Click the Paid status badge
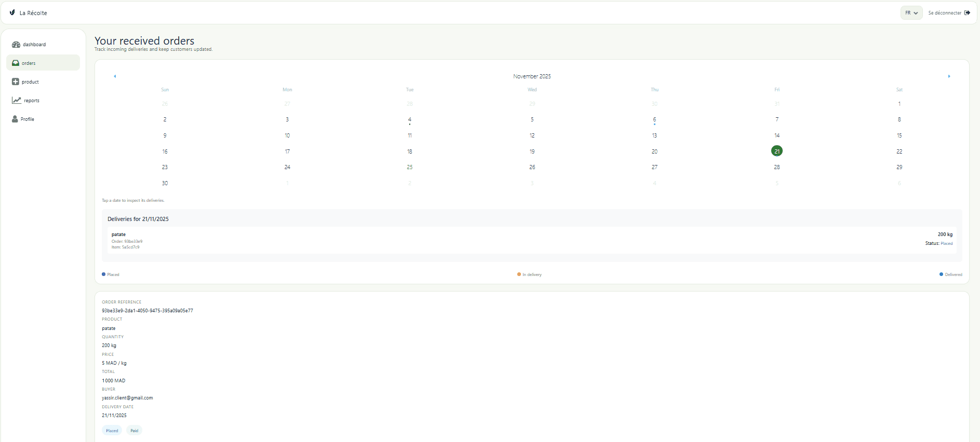This screenshot has height=442, width=980. (x=134, y=431)
